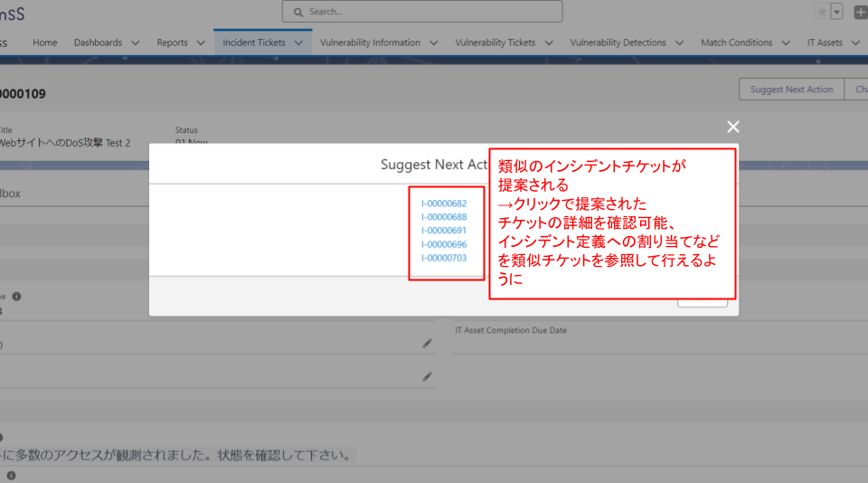This screenshot has width=868, height=483.
Task: Select the Incident Tickets tab
Action: click(254, 43)
